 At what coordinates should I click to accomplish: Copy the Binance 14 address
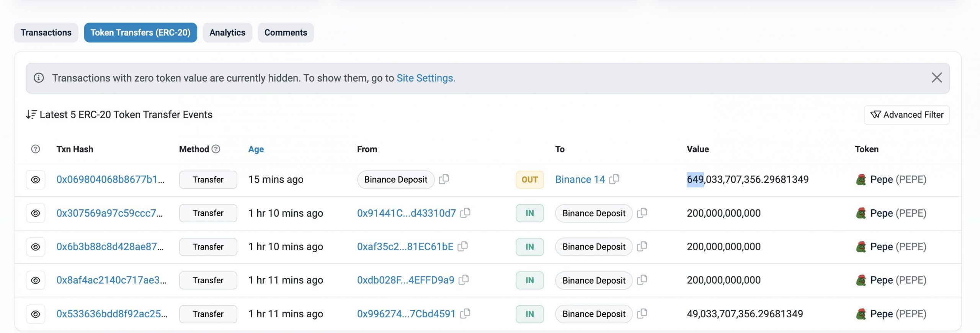pos(614,179)
